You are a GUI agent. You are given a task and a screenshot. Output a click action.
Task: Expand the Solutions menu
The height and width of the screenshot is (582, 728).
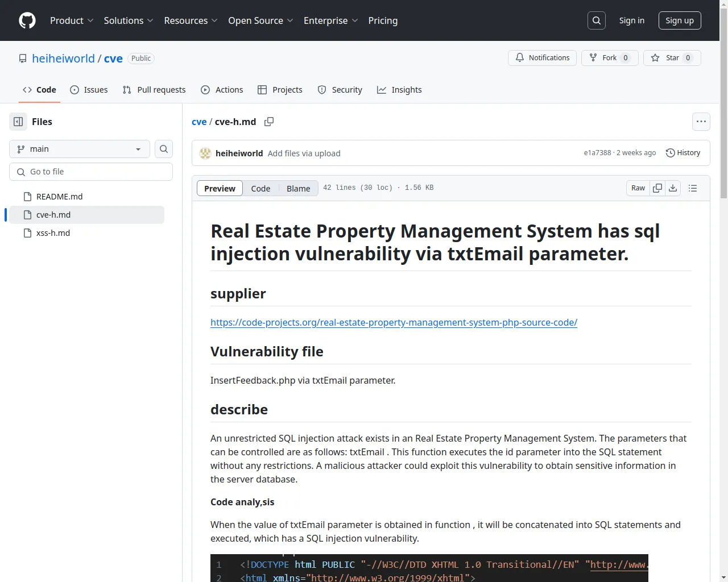point(129,20)
